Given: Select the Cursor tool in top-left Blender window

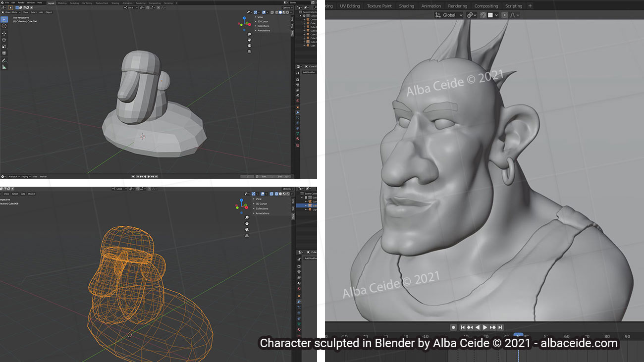Looking at the screenshot, I should point(4,26).
